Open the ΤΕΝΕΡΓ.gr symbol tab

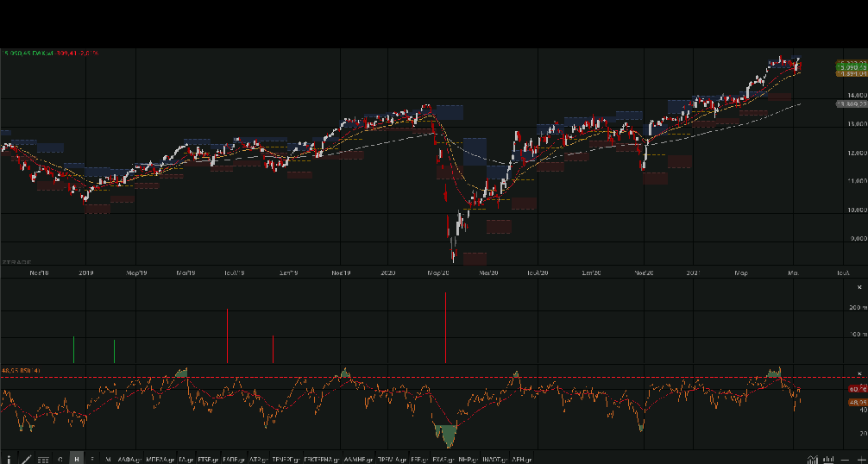tap(286, 460)
